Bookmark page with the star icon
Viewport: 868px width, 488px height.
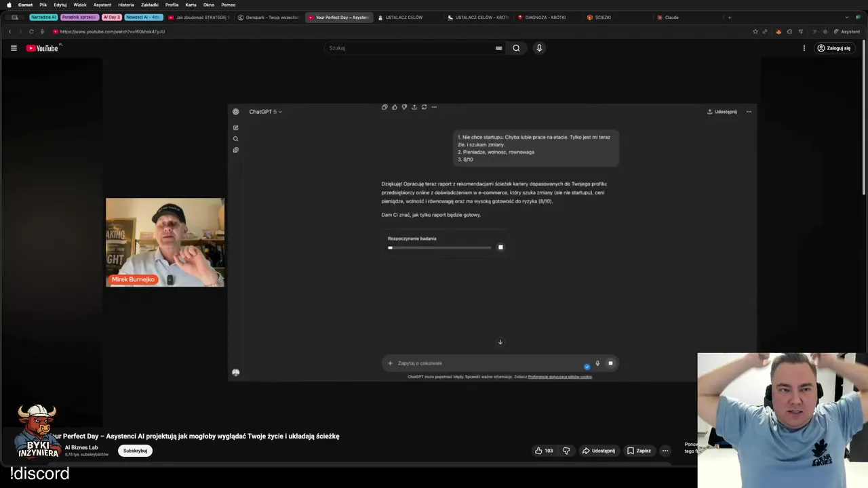point(755,31)
